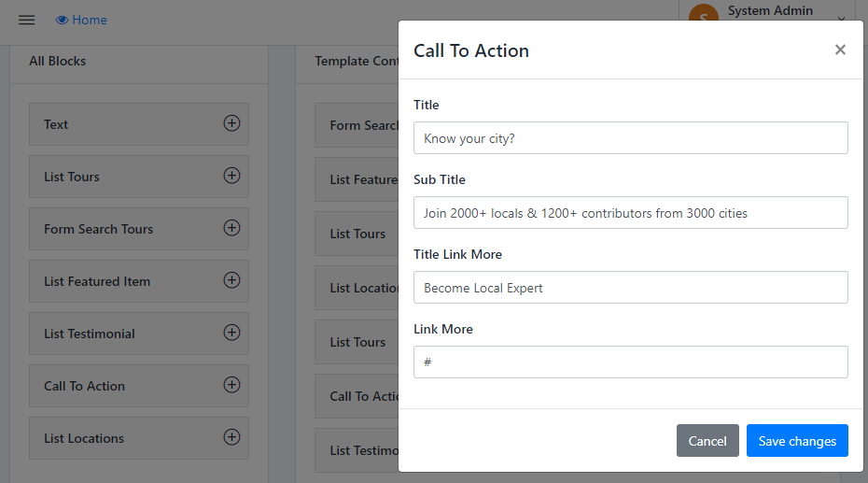Click the Home link with eye icon
The width and height of the screenshot is (868, 483).
81,20
